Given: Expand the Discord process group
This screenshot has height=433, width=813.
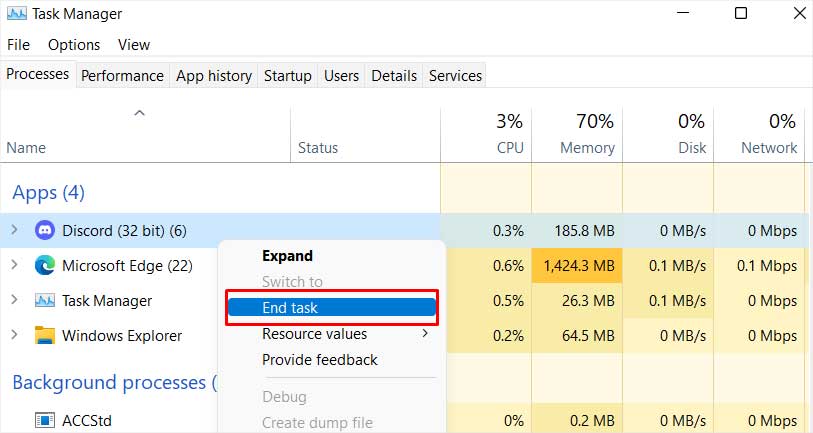Looking at the screenshot, I should (x=15, y=229).
